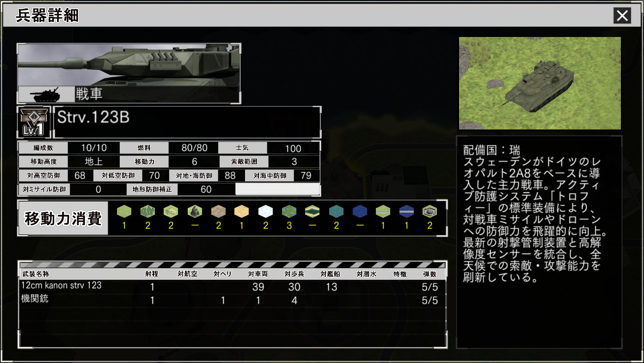This screenshot has height=363, width=644.
Task: Click the dark blue deep sea hex icon
Action: [360, 211]
